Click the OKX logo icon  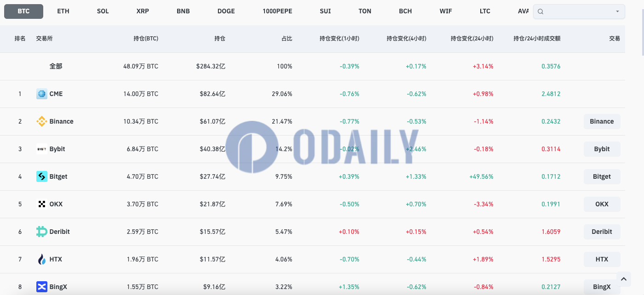[x=42, y=204]
